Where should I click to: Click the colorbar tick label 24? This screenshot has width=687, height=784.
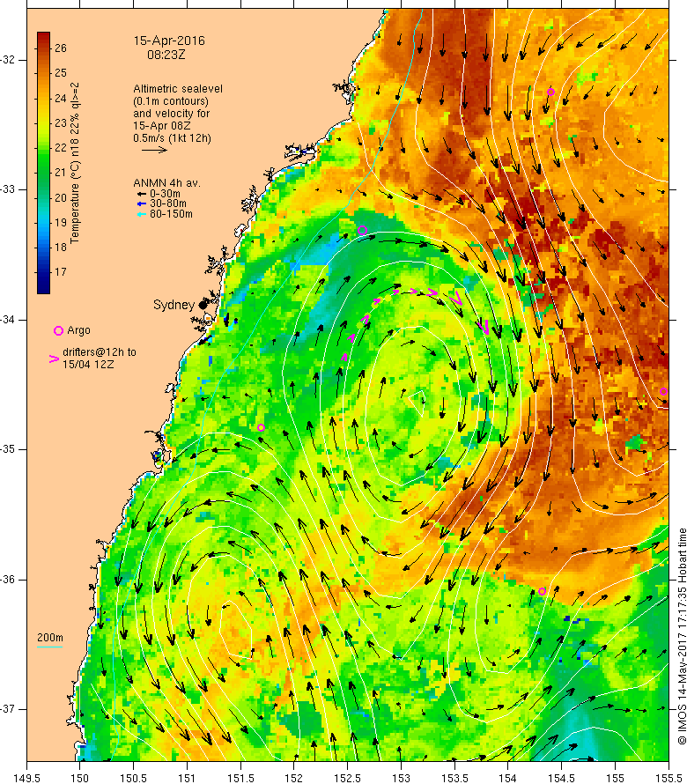pos(61,98)
